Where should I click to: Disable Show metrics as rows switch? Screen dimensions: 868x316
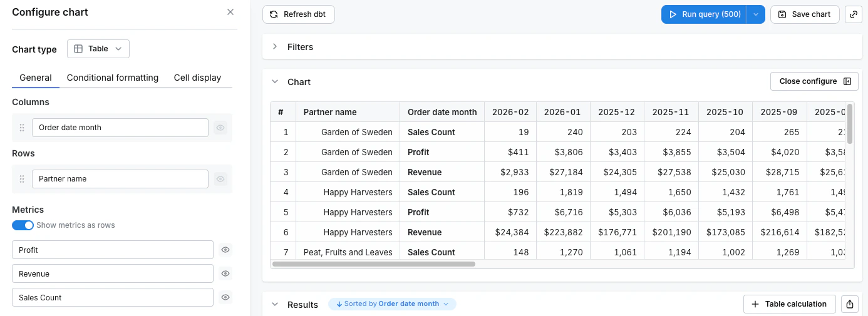tap(23, 225)
